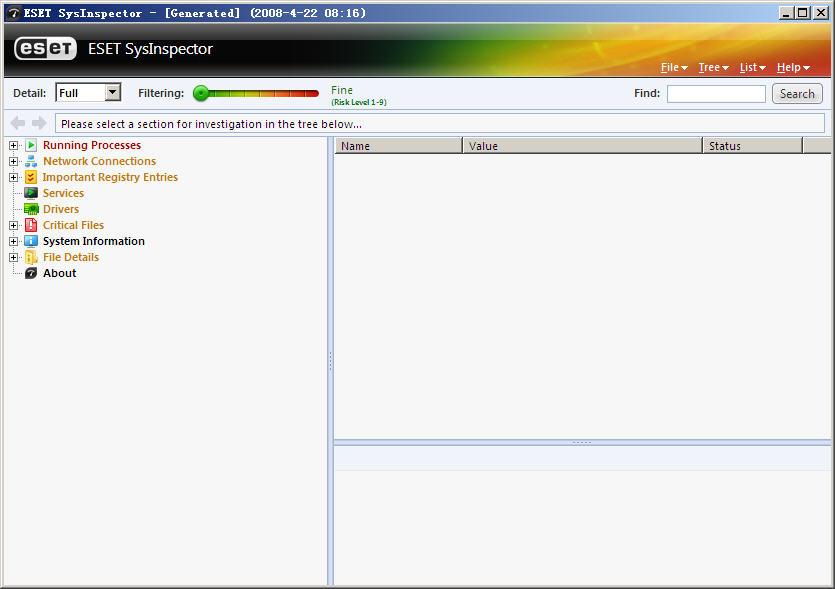Close the SysInspector window
The width and height of the screenshot is (835, 589).
821,13
